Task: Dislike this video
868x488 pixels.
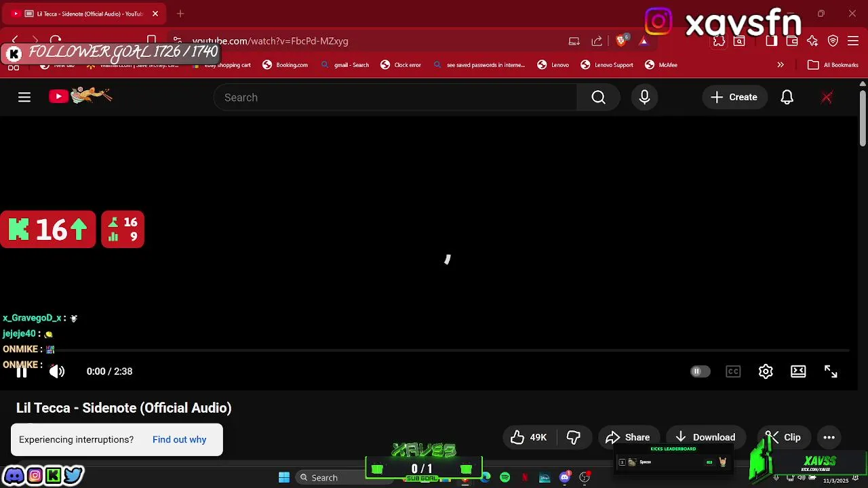Action: coord(574,437)
